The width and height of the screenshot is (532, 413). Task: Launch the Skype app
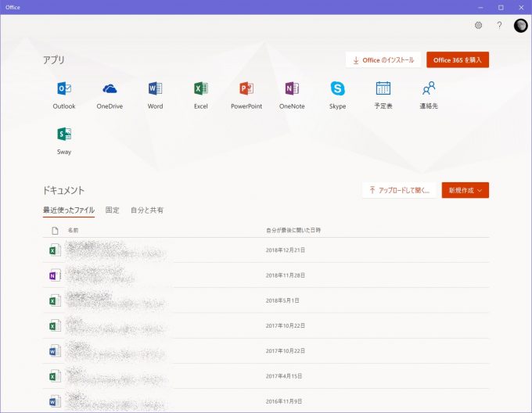tap(338, 88)
